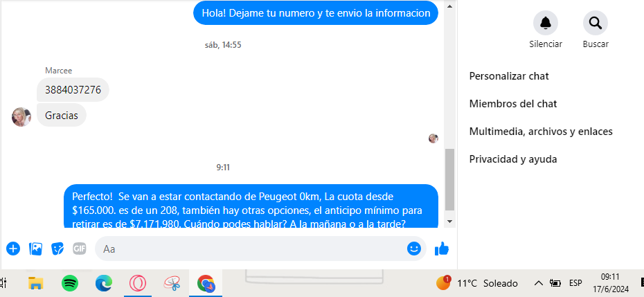Open the 11°C Soleado weather widget
This screenshot has height=297, width=644.
click(x=478, y=283)
